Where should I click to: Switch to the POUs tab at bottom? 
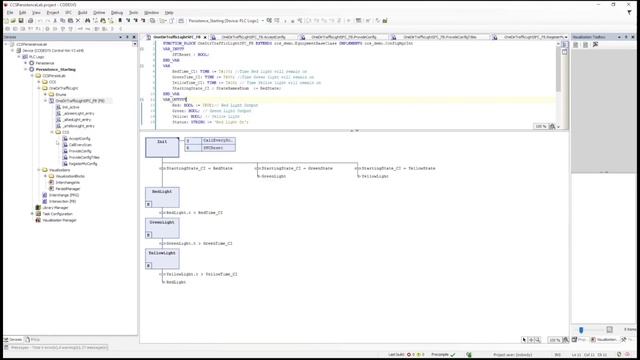pyautogui.click(x=33, y=340)
